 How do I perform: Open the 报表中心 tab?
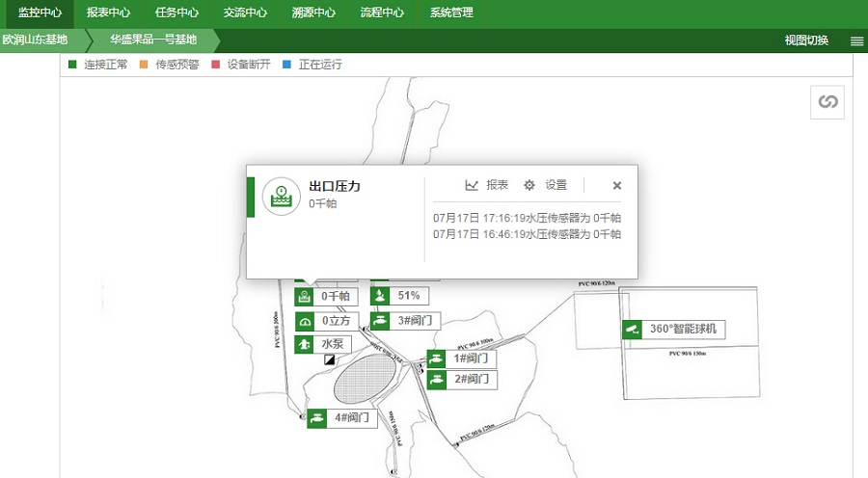[x=109, y=13]
